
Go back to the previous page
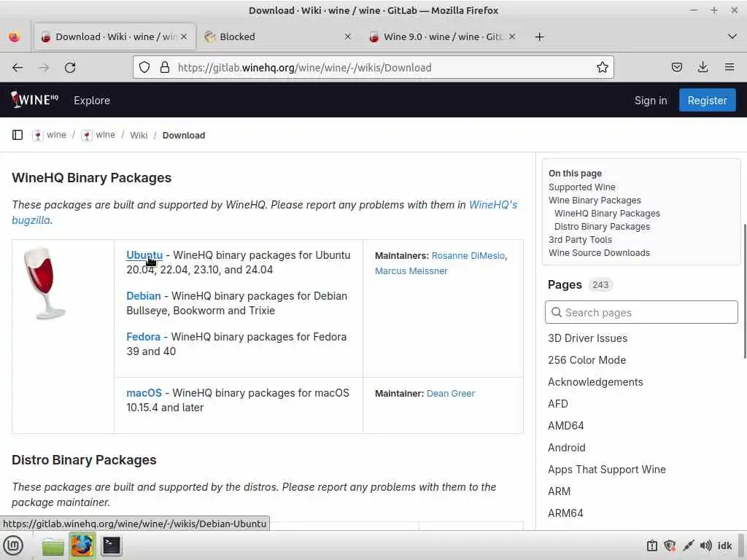pyautogui.click(x=18, y=68)
